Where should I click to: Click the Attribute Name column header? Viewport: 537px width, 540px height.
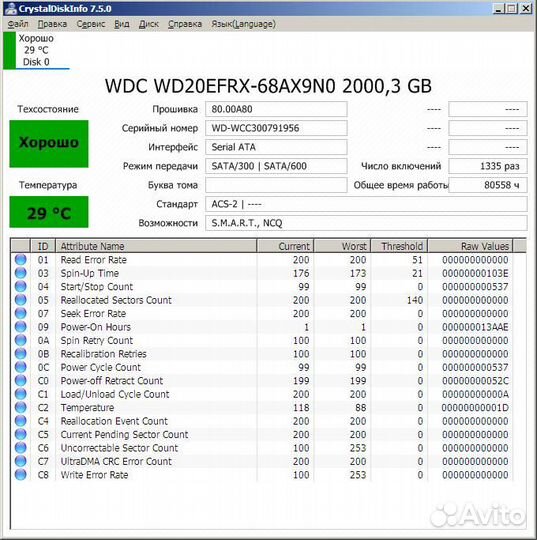pos(156,246)
